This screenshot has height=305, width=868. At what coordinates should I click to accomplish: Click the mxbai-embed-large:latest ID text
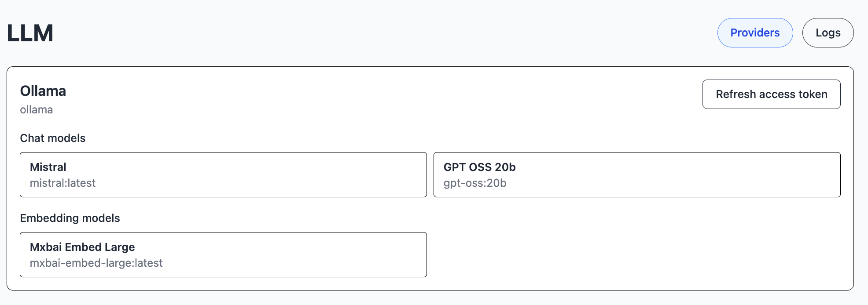pos(96,263)
